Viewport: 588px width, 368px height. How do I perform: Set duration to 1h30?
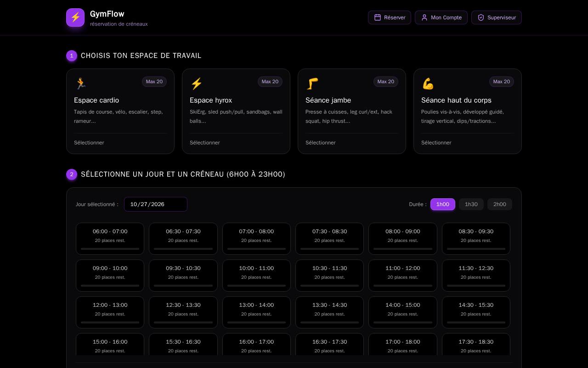pyautogui.click(x=471, y=204)
